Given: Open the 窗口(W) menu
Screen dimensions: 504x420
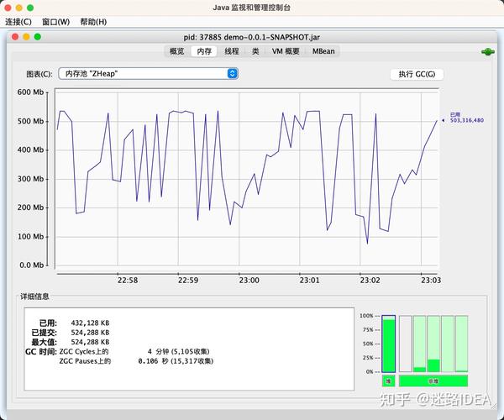Looking at the screenshot, I should (x=56, y=22).
